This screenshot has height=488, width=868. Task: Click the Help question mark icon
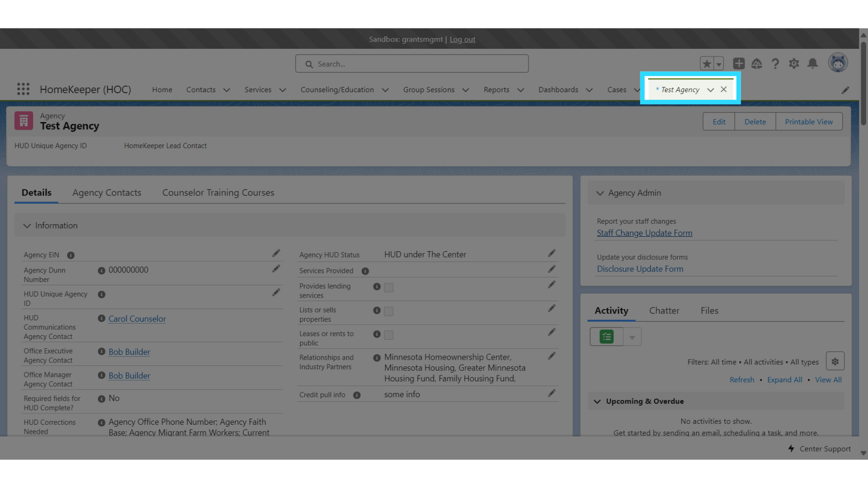[x=775, y=64]
